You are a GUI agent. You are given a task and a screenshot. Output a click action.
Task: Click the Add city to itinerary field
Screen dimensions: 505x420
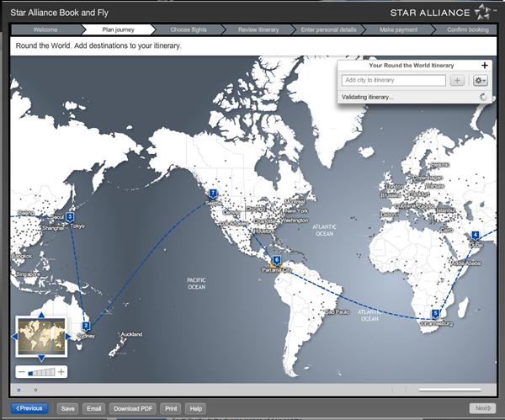point(394,80)
